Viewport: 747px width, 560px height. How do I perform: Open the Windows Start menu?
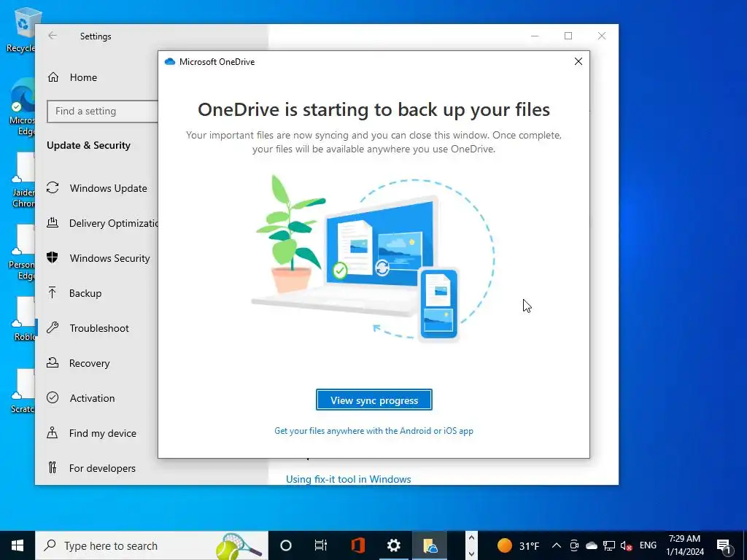(18, 545)
